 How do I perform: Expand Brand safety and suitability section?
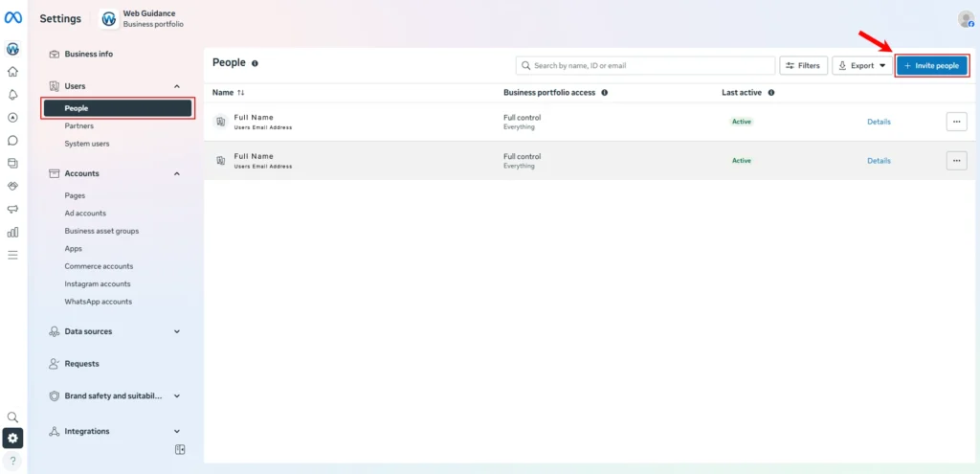tap(177, 395)
